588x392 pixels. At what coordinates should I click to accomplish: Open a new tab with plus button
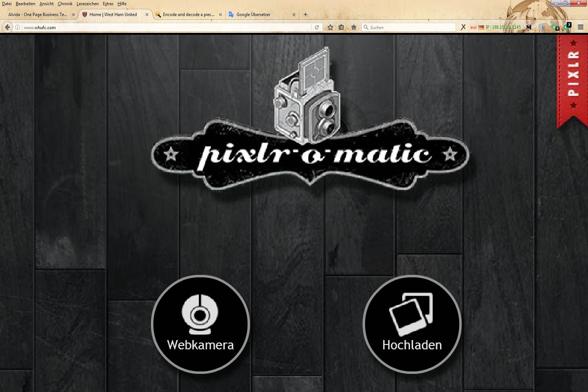point(305,15)
